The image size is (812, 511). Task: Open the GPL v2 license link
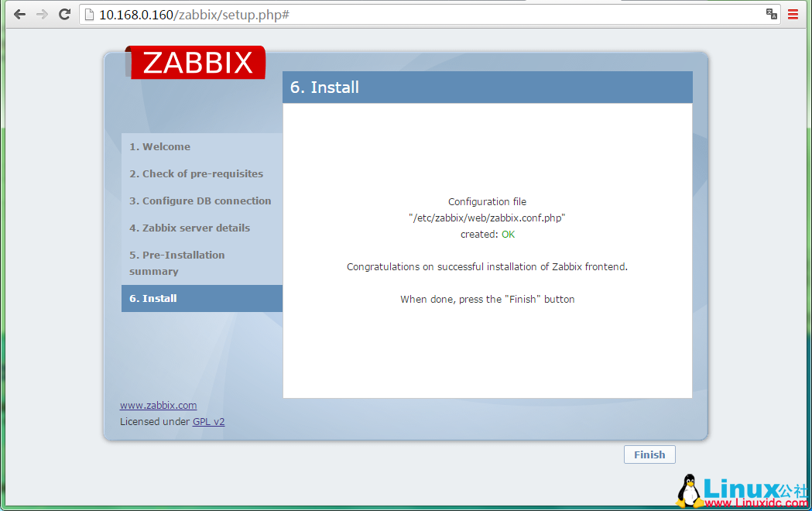(208, 421)
